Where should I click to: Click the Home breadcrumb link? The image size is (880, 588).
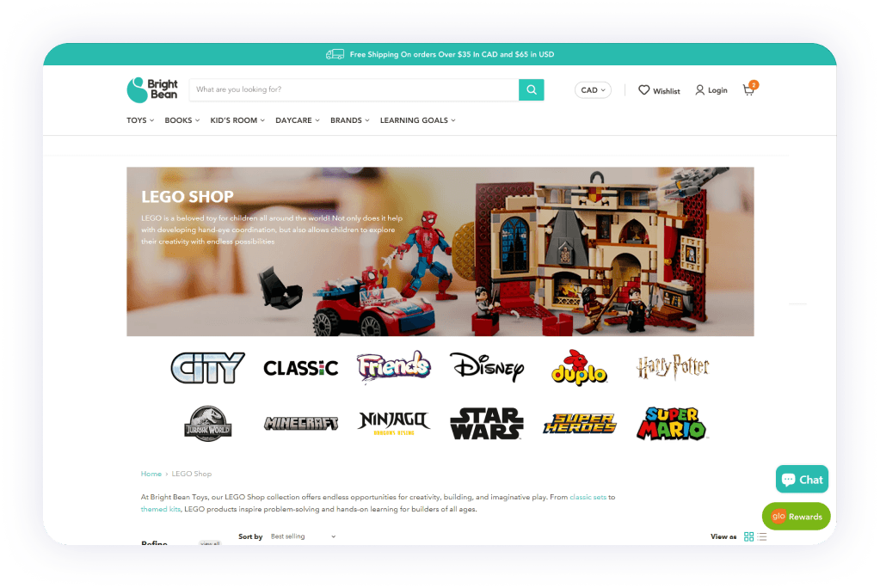(151, 474)
